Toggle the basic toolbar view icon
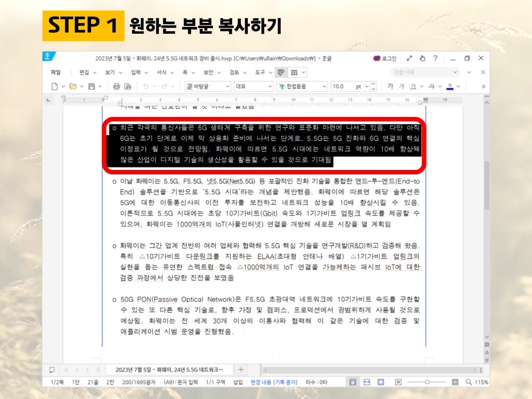Viewport: 532px width, 399px height. [x=281, y=72]
